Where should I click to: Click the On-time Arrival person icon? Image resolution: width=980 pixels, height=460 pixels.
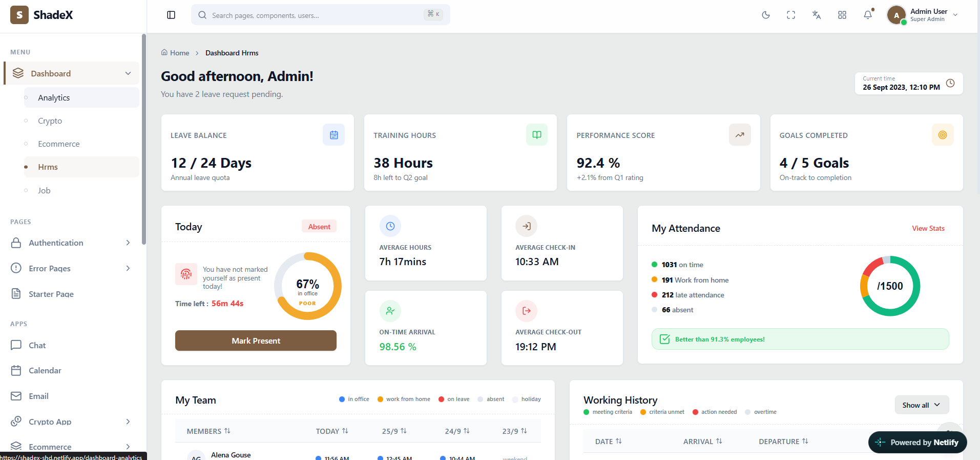click(390, 311)
